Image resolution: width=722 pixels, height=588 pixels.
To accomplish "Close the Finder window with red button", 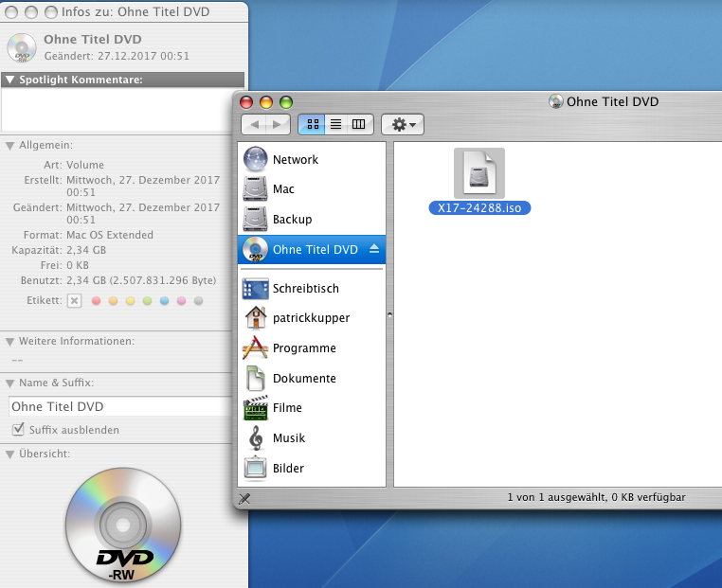I will tap(246, 101).
